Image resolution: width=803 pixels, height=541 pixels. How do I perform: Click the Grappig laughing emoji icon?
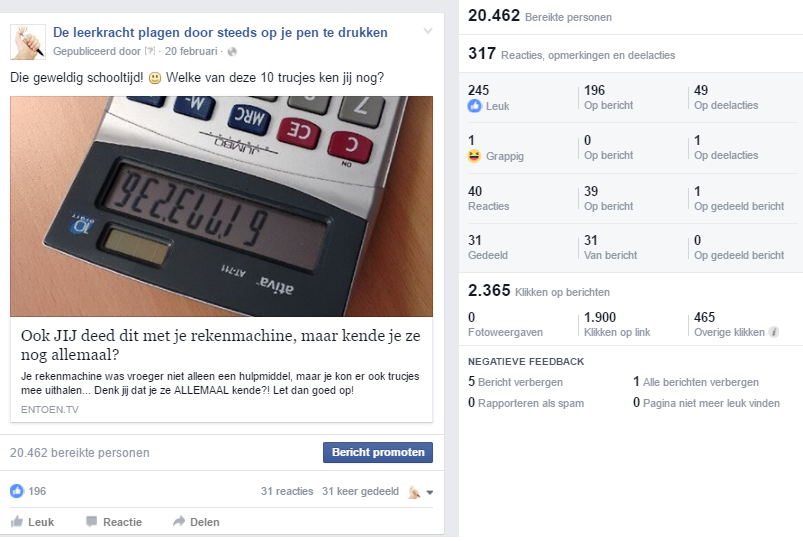[475, 156]
